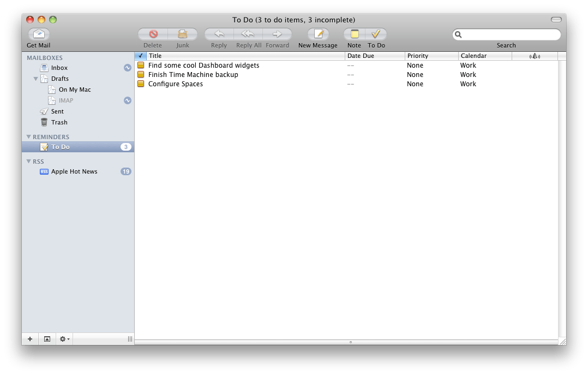This screenshot has width=588, height=375.
Task: Show mail activity using bottom sidebar icon
Action: point(47,339)
